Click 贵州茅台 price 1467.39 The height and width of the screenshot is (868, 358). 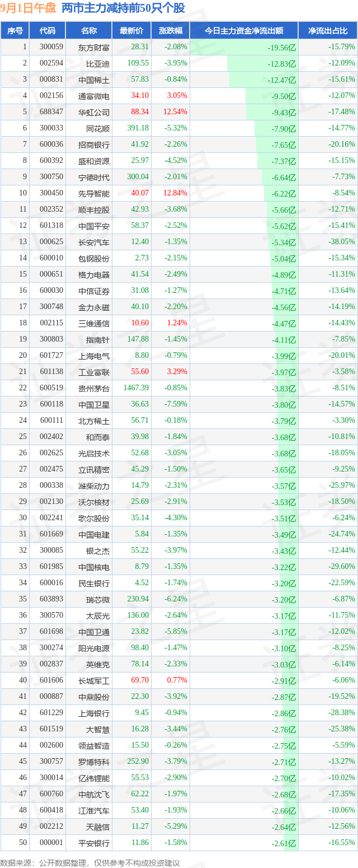136,388
